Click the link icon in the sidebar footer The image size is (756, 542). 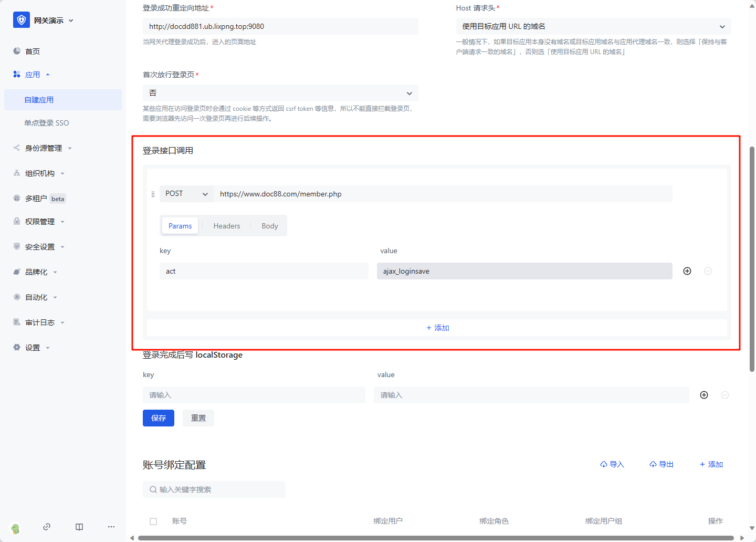[x=47, y=527]
